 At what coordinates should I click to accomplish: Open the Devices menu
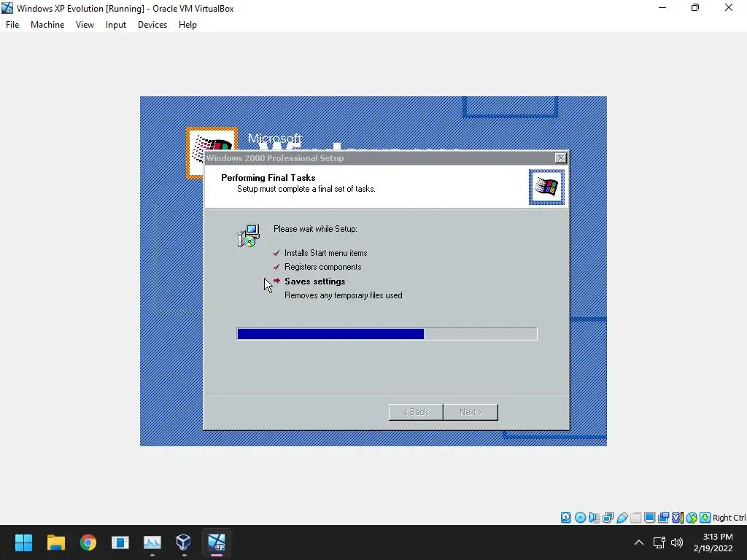(152, 25)
